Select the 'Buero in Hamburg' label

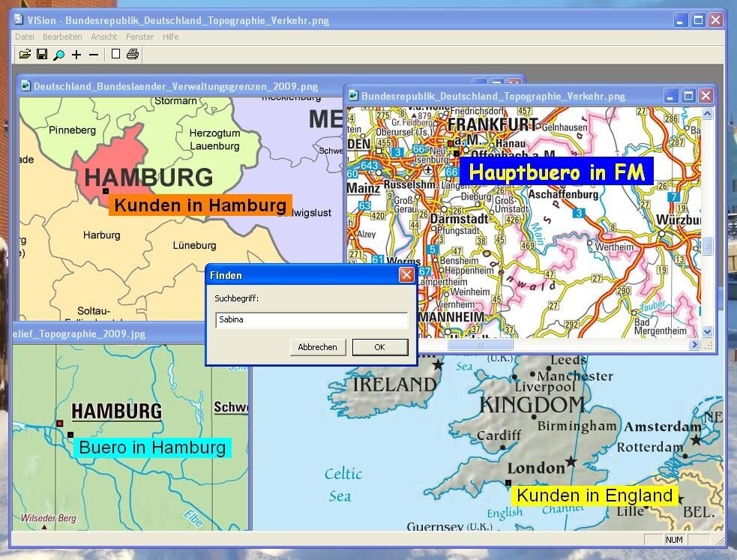point(152,448)
